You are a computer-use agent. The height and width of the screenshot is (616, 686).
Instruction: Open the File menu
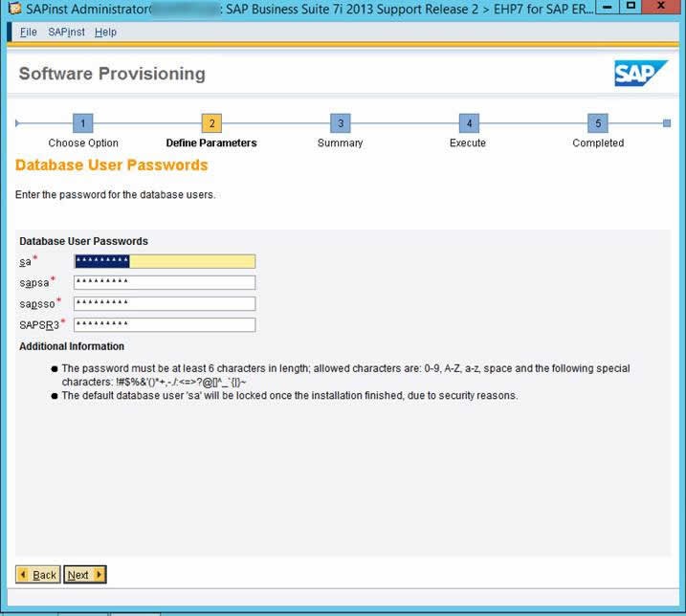pyautogui.click(x=29, y=32)
